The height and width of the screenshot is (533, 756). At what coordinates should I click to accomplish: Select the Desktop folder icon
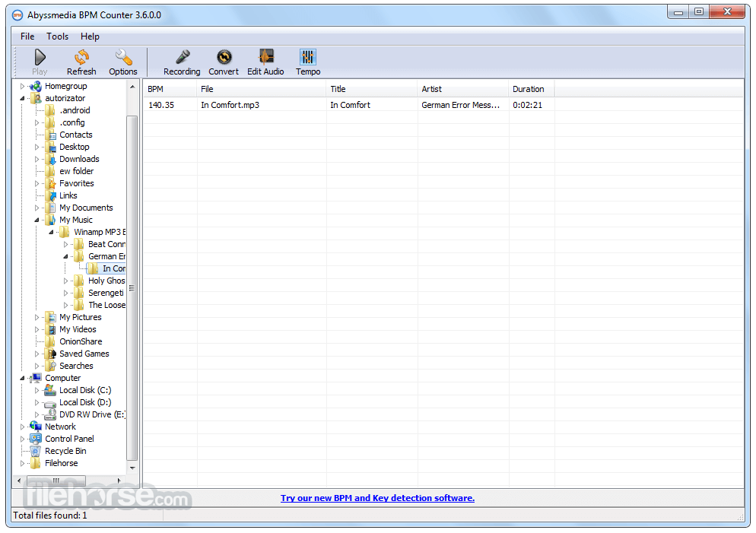[51, 147]
